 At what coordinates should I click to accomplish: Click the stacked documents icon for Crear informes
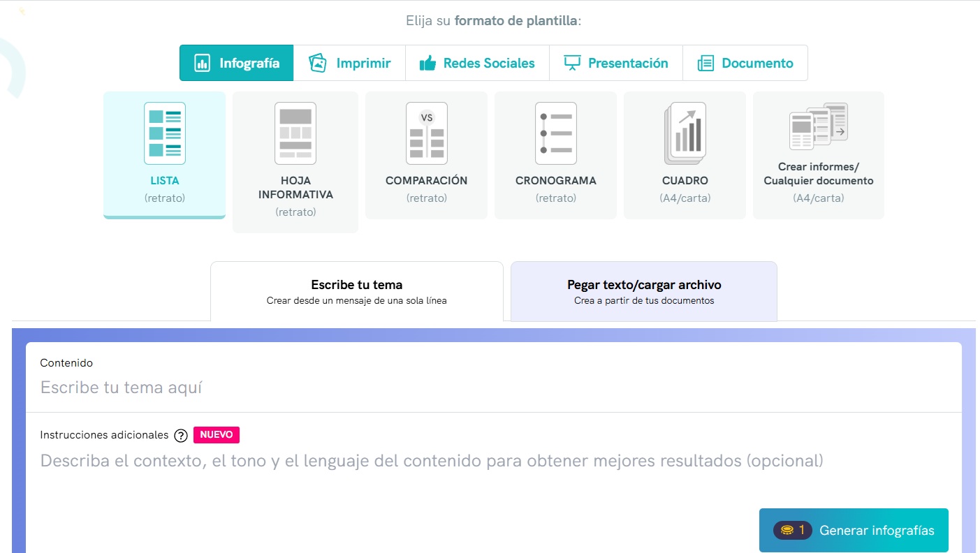click(x=819, y=126)
